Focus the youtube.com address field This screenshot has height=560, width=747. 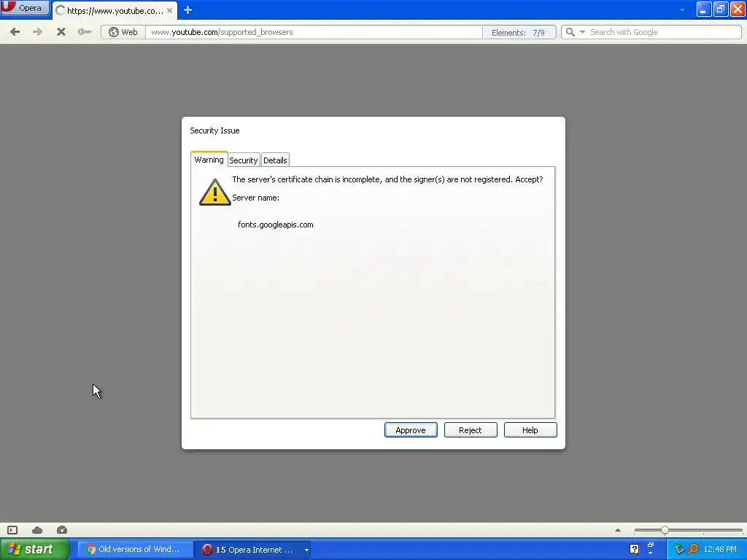(314, 32)
